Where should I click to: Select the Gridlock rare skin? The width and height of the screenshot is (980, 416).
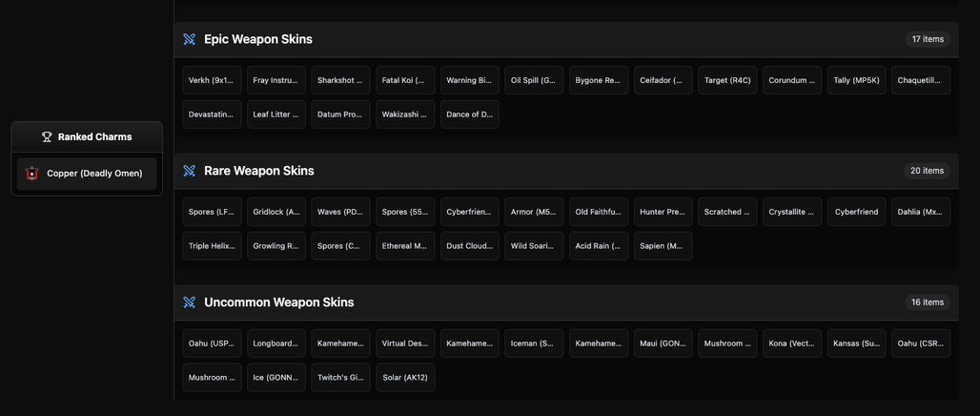coord(276,212)
